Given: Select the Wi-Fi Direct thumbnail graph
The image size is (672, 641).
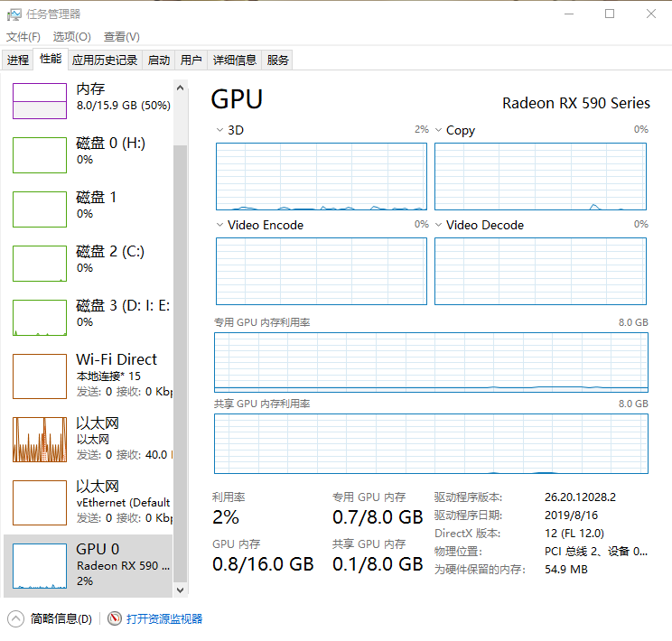Looking at the screenshot, I should click(x=40, y=376).
